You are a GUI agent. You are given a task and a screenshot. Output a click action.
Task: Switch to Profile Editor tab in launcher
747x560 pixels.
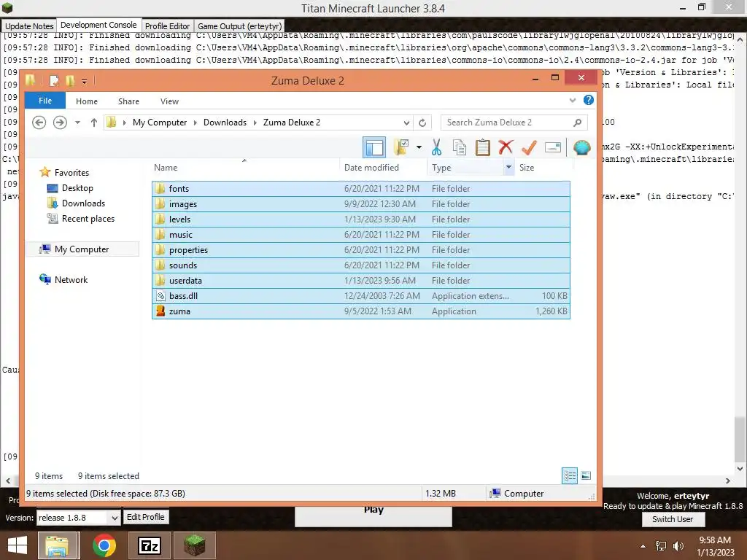tap(167, 26)
